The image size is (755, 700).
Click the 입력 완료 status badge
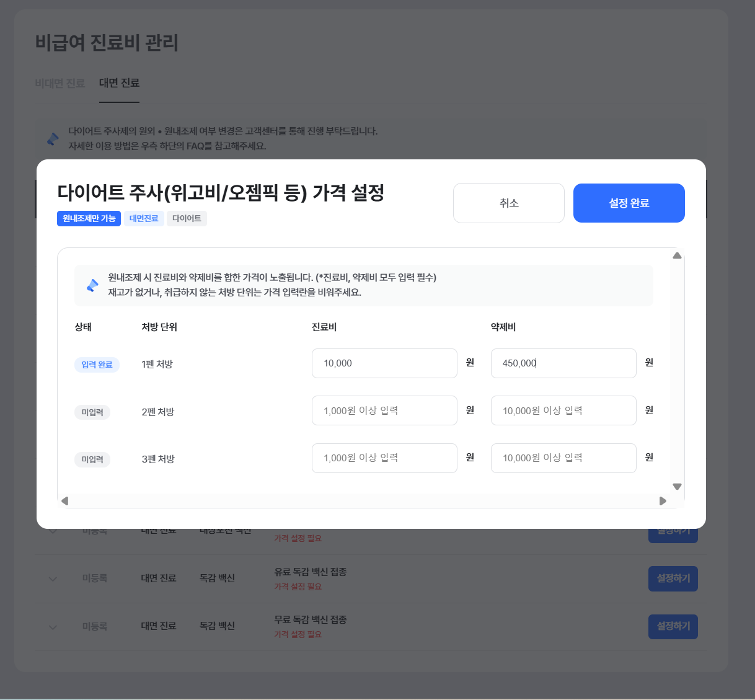(97, 365)
